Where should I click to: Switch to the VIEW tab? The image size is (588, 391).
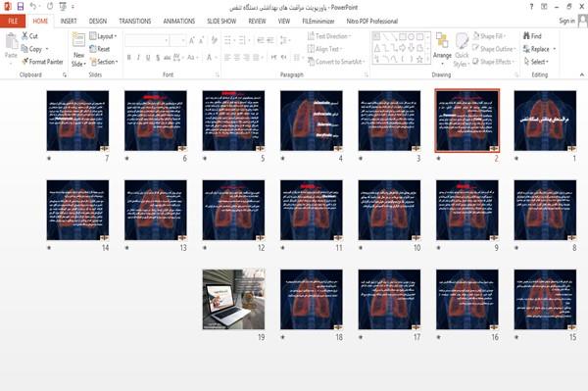coord(284,21)
